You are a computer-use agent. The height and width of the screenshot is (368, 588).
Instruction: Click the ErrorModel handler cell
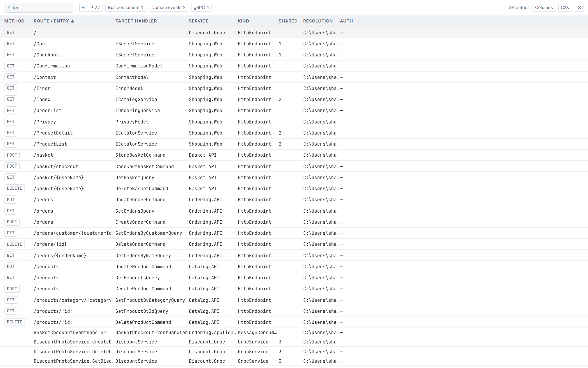point(129,88)
